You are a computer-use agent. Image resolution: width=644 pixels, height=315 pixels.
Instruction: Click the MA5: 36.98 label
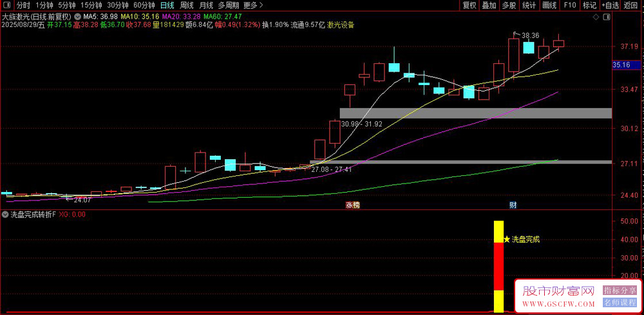(x=100, y=17)
